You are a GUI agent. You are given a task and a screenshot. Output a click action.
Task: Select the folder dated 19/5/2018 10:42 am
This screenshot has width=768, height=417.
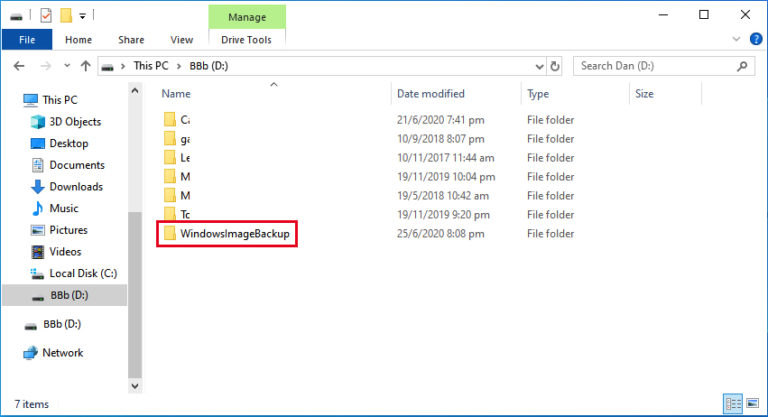pyautogui.click(x=177, y=196)
